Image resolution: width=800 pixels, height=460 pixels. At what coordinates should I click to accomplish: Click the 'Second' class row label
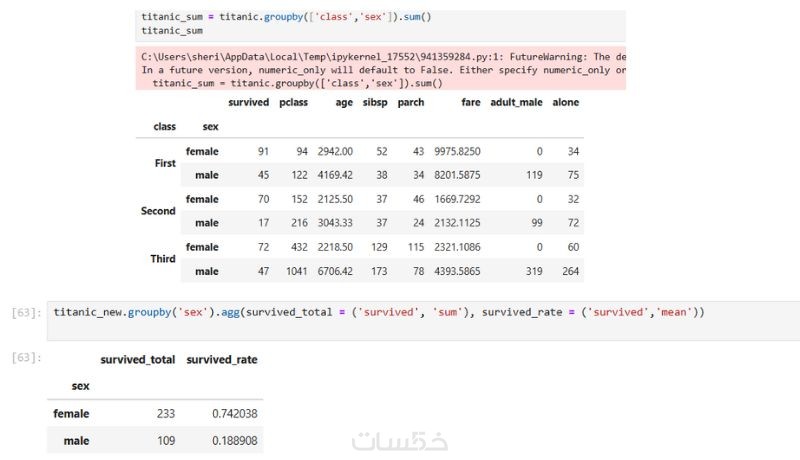pos(158,211)
